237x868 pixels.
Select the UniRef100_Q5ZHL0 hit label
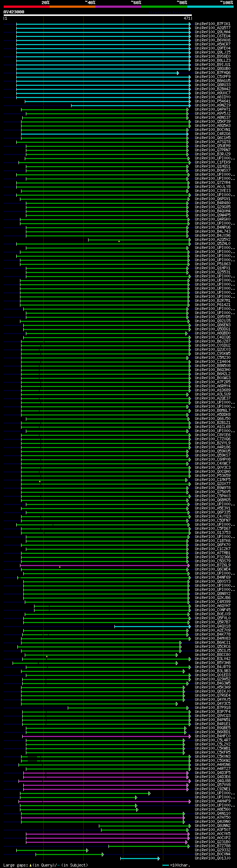click(213, 244)
